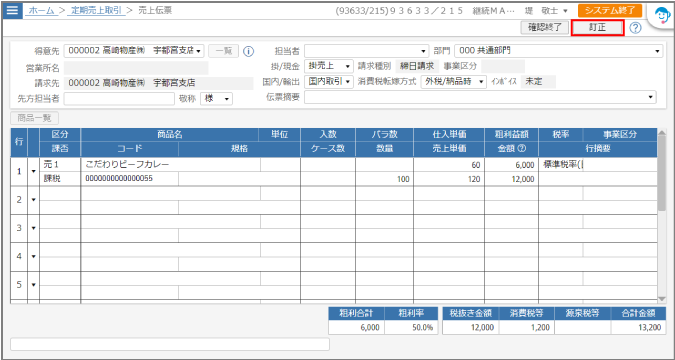Click the customer info (i) icon
Image resolution: width=675 pixels, height=360 pixels.
248,51
